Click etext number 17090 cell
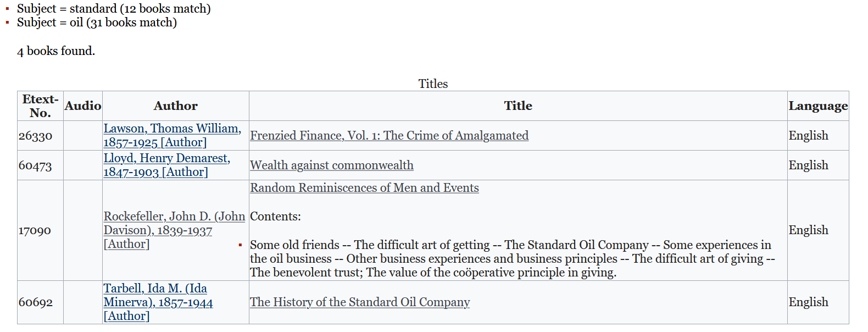Viewport: 868px width, 332px height. [36, 230]
